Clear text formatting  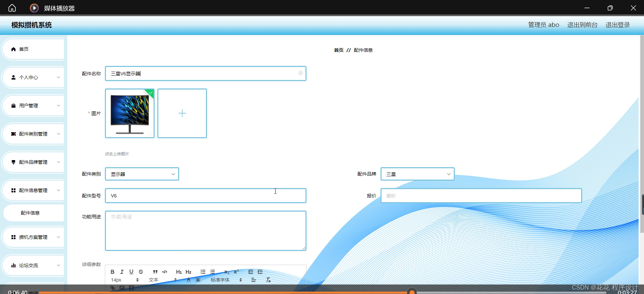coord(268,280)
